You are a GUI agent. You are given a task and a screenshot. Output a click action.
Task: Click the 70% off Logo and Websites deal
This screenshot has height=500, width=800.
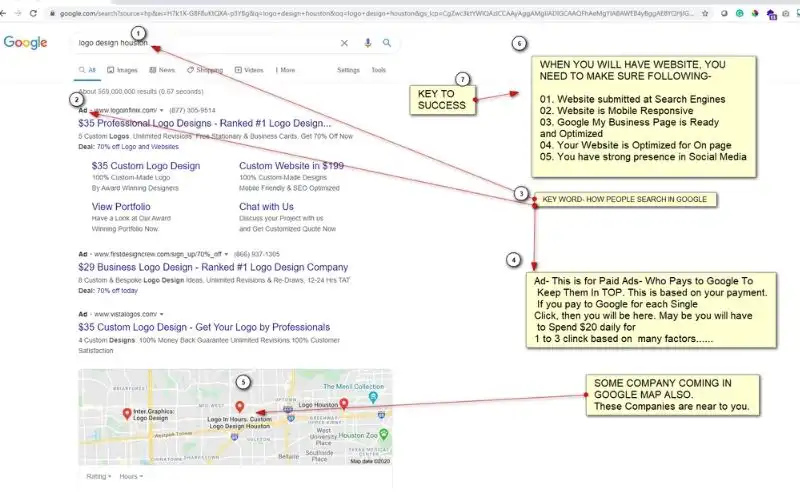(138, 147)
